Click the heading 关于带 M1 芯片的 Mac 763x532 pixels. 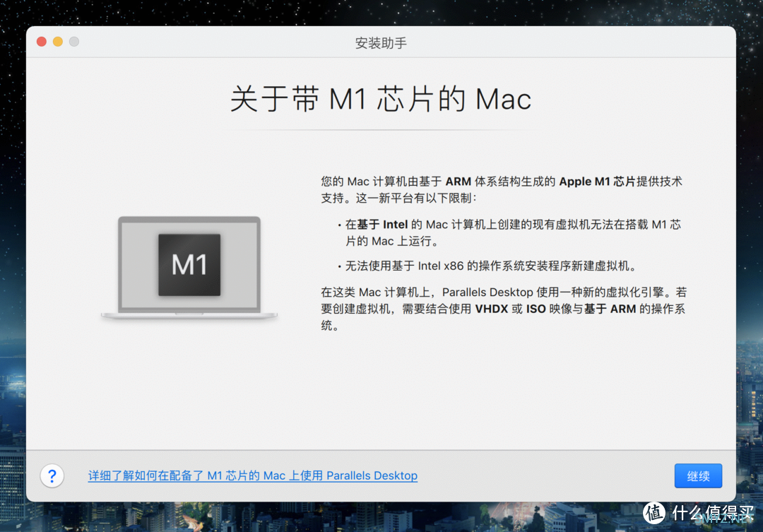point(381,99)
